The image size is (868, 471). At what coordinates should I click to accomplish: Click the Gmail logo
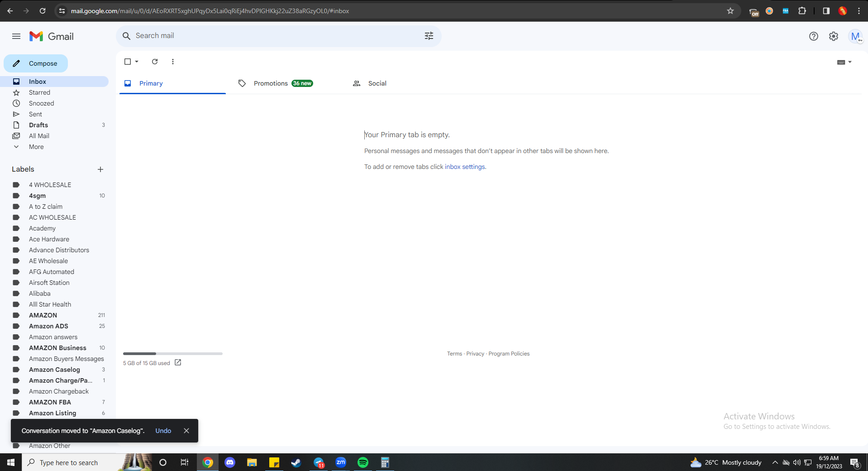pos(52,36)
